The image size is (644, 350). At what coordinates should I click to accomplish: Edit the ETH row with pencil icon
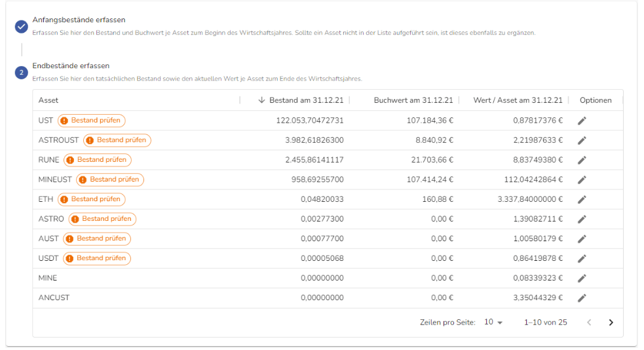tap(582, 200)
